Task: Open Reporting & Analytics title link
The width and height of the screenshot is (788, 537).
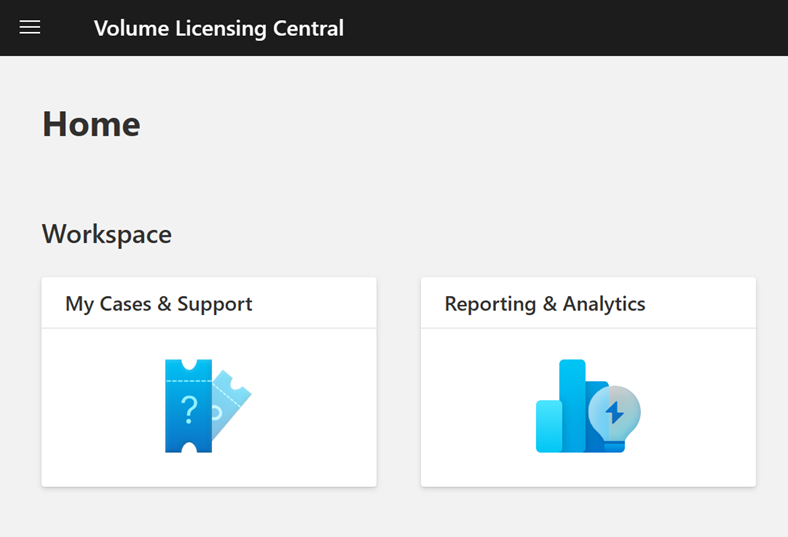Action: point(545,304)
